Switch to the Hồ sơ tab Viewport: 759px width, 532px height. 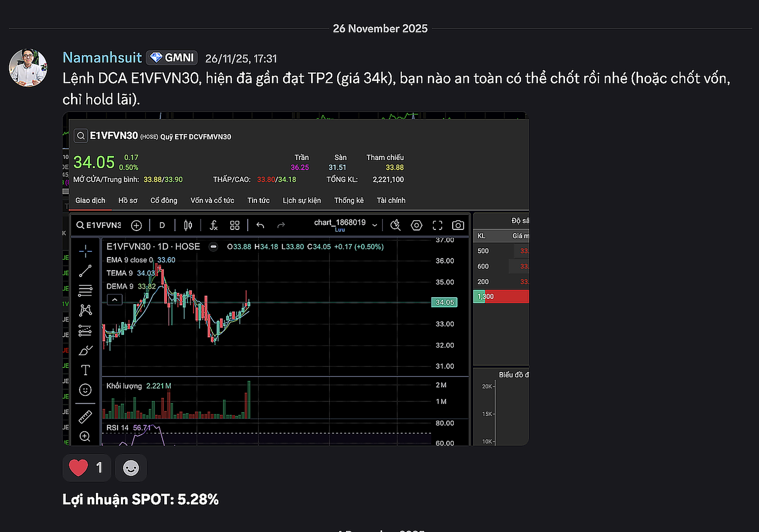point(128,201)
